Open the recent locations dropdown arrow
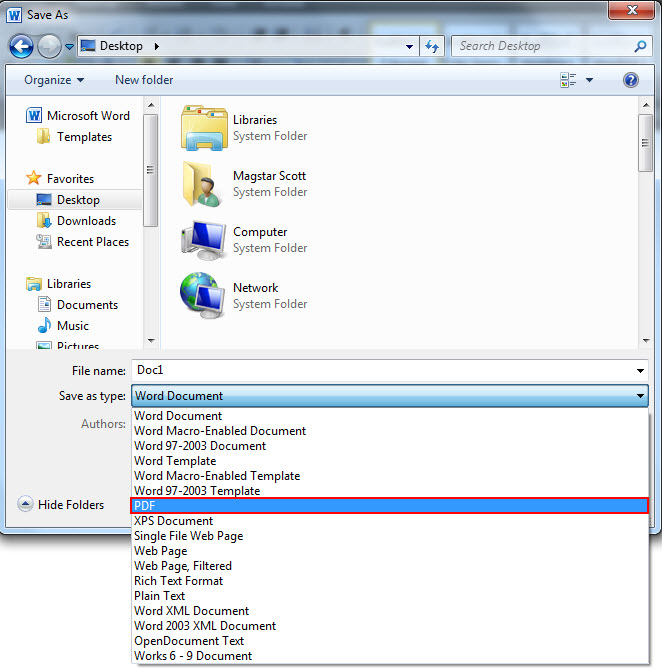662x668 pixels. coord(69,46)
